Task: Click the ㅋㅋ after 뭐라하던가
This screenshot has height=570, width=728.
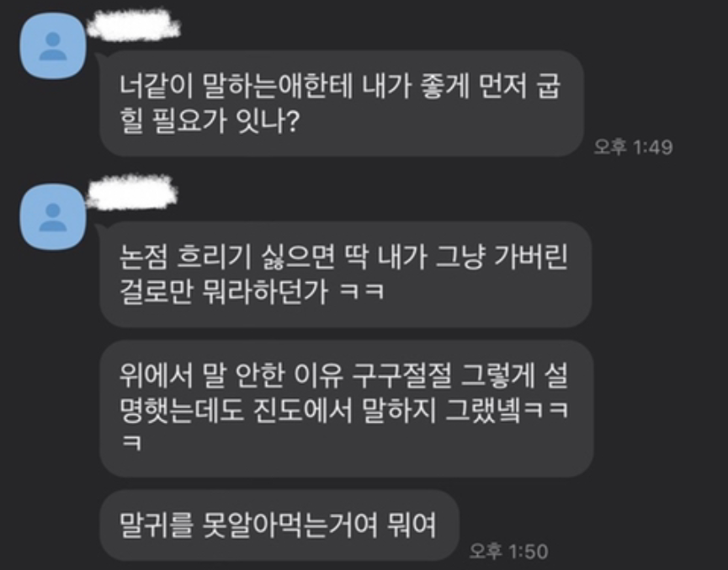Action: 362,292
